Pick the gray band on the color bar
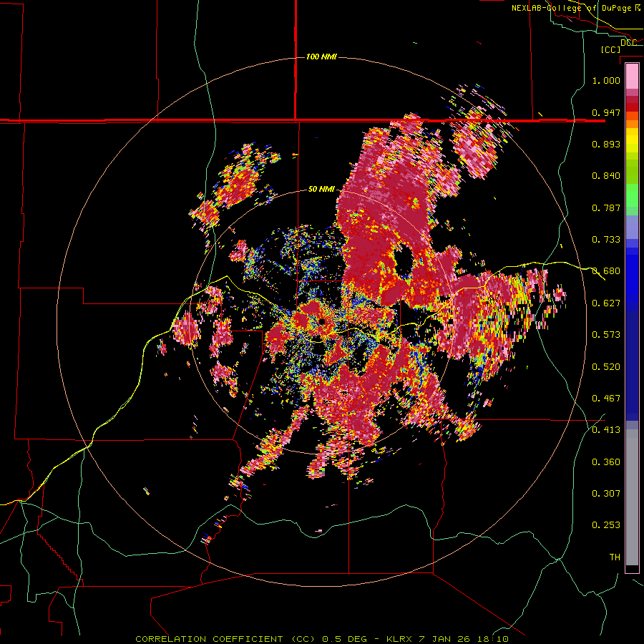Image resolution: width=644 pixels, height=644 pixels. (632, 497)
